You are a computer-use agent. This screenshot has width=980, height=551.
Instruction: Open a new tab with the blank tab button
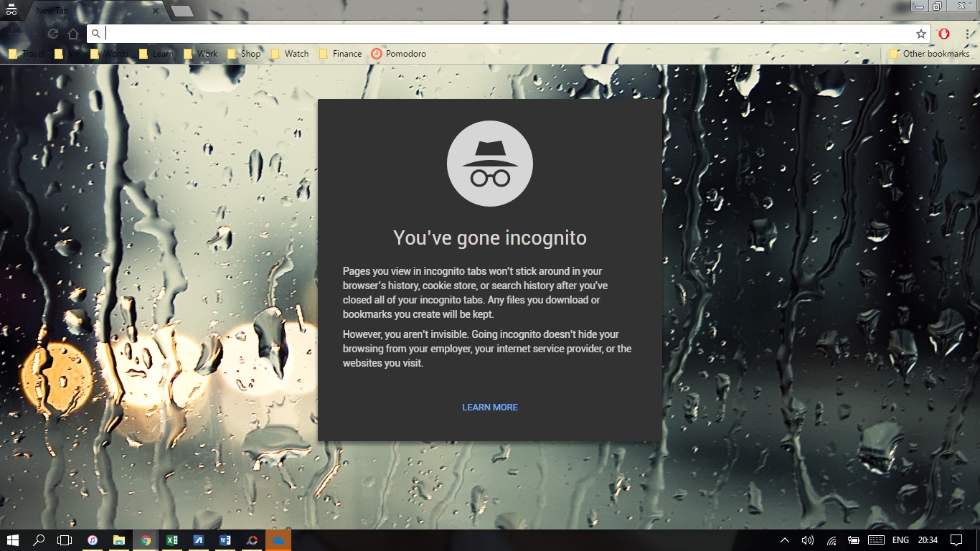(x=182, y=11)
